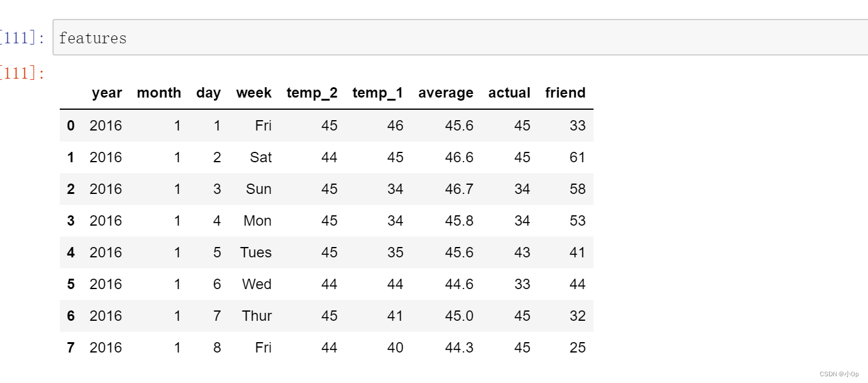Click the 'Thur' cell in week column
Screen dimensions: 868x383
click(x=257, y=316)
